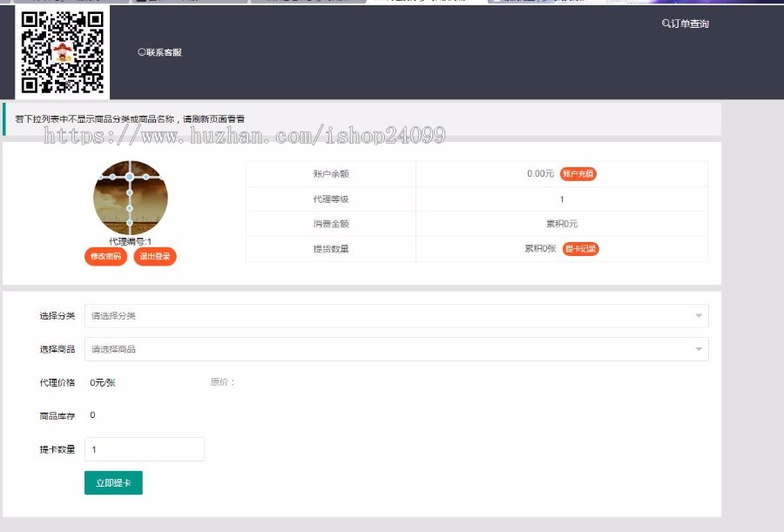Click the circular agent avatar picture
Screen dimensions: 784x532
tap(131, 197)
